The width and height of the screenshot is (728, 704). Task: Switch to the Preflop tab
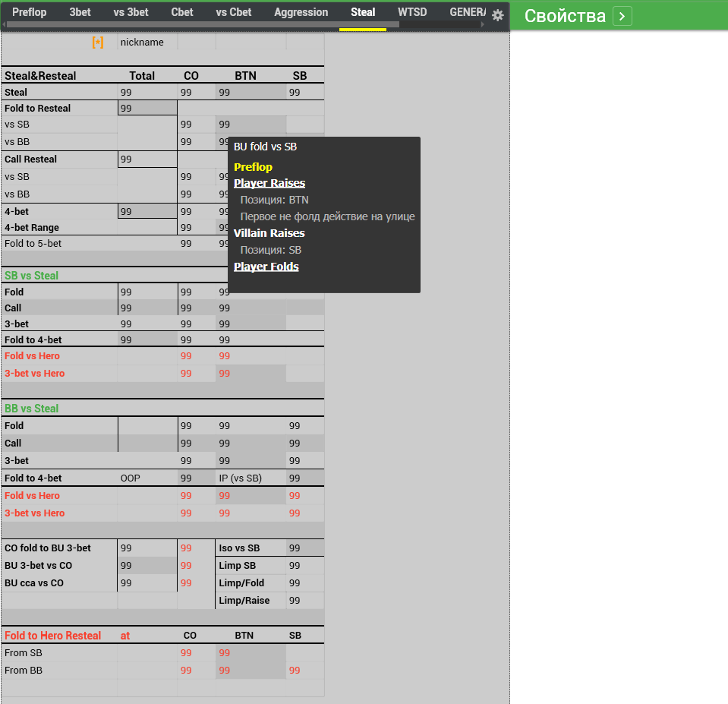click(x=30, y=13)
